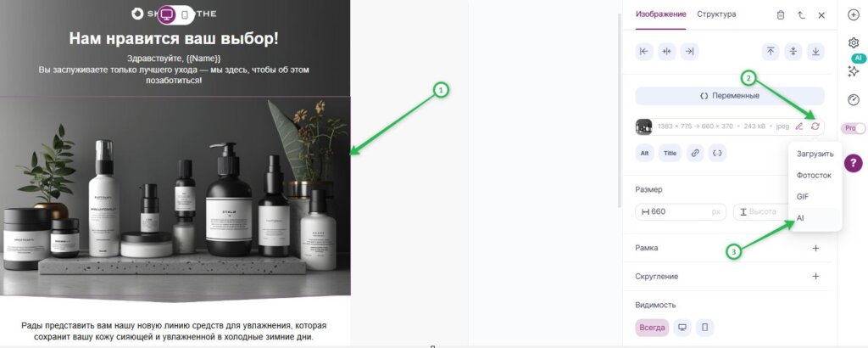The width and height of the screenshot is (868, 348).
Task: Align image to the left
Action: [x=644, y=52]
